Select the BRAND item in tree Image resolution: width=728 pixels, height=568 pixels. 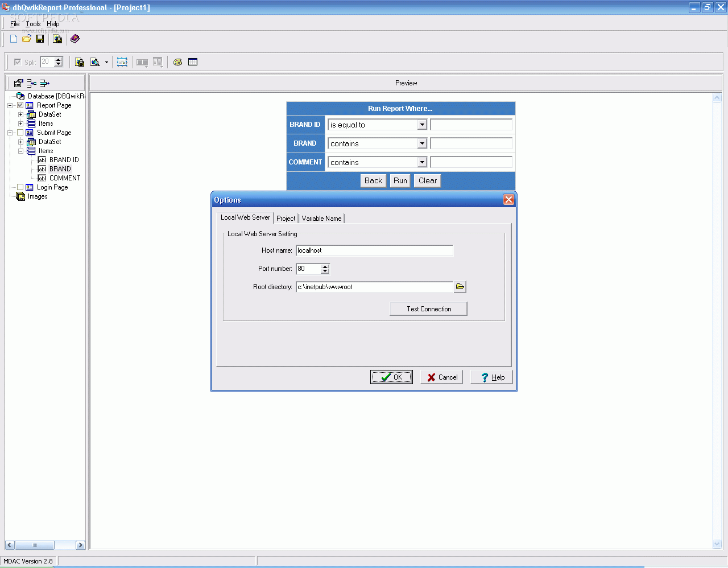tap(60, 169)
